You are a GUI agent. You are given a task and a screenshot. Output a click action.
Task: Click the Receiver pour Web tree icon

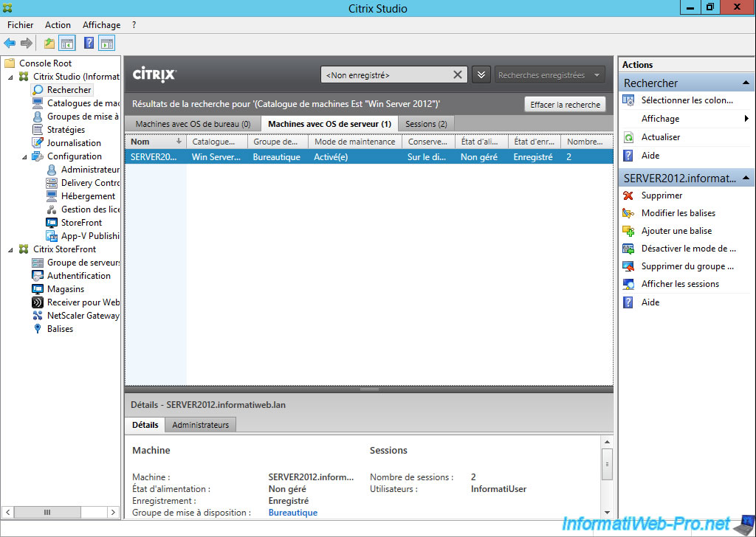(38, 302)
